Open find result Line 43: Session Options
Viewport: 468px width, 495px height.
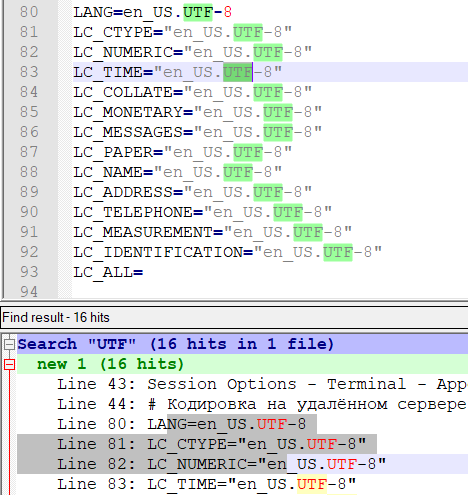(x=242, y=384)
